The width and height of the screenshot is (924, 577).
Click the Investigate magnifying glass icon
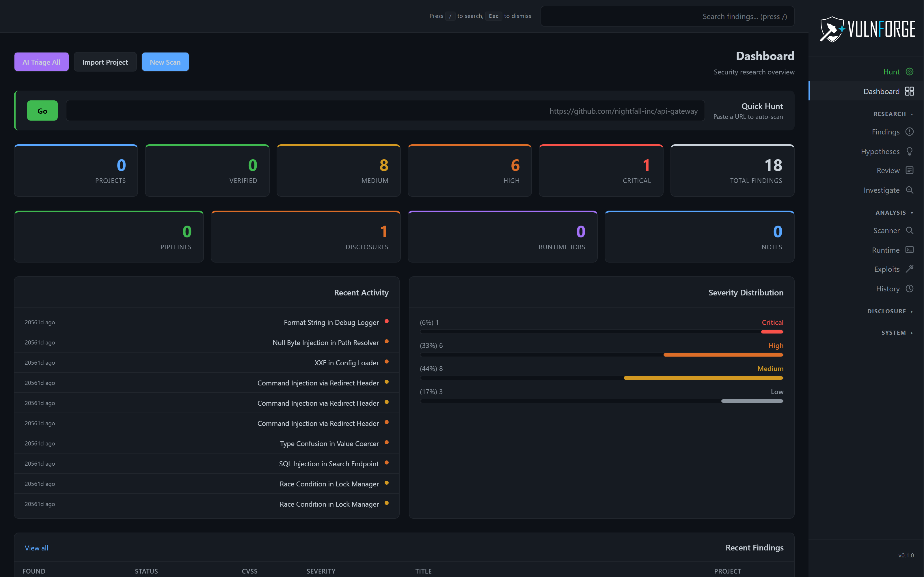910,190
